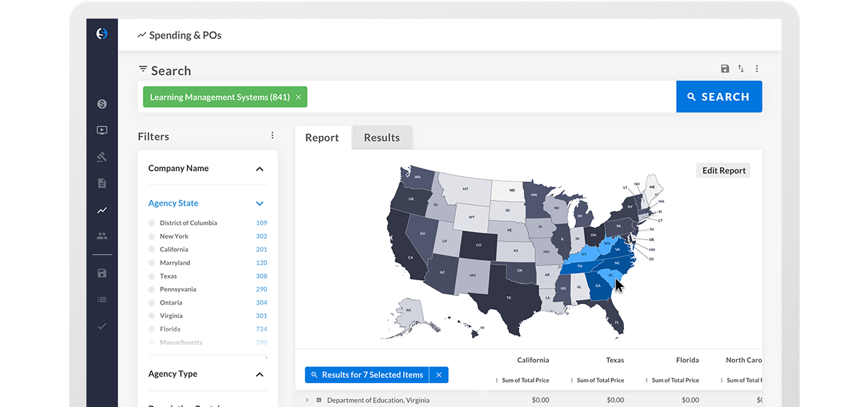The width and height of the screenshot is (868, 407).
Task: Expand the Department of Education, Virginia row
Action: coord(307,400)
